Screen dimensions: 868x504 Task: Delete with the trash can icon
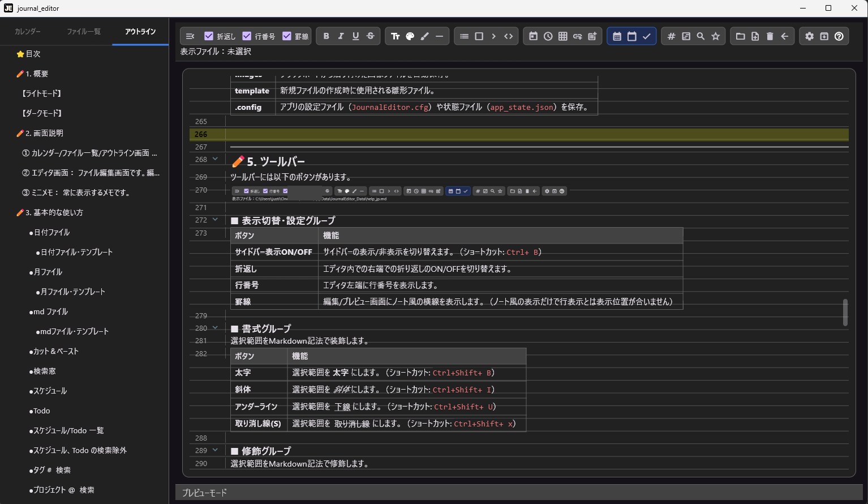[x=770, y=36]
